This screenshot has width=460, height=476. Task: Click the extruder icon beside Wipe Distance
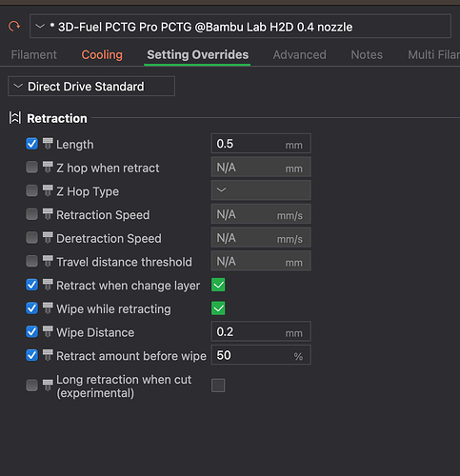coord(48,332)
